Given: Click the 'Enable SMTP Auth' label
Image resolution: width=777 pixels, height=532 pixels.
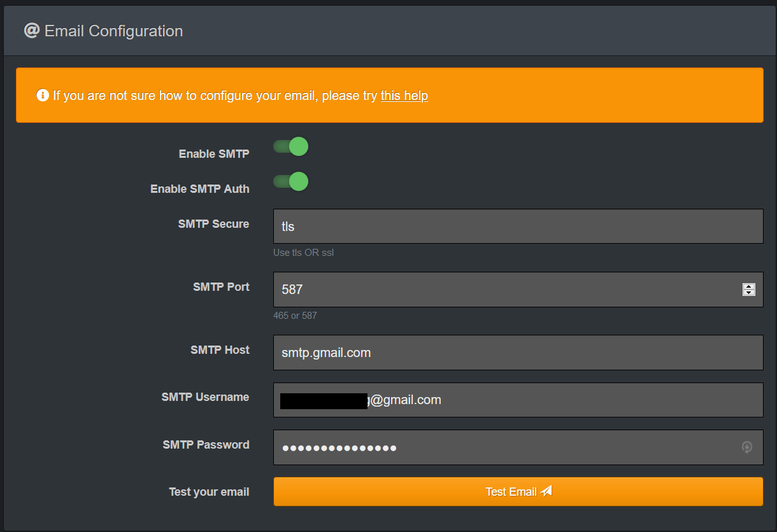Looking at the screenshot, I should coord(200,189).
